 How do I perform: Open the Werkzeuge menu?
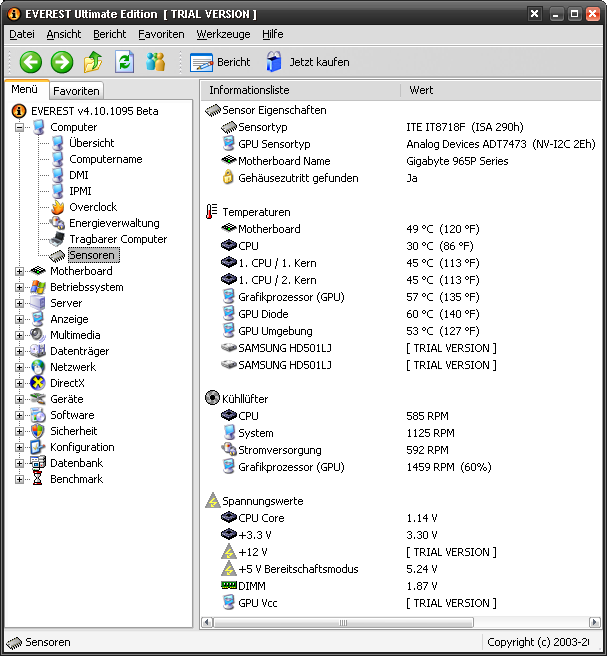pyautogui.click(x=223, y=34)
